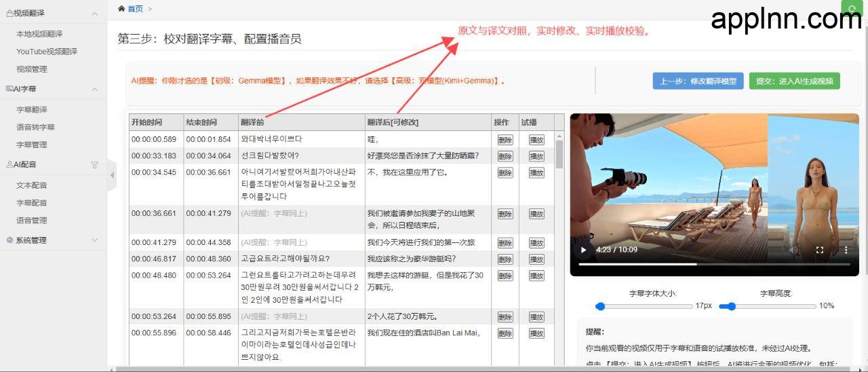Go to 字幕翻译 in the sidebar
Screen dimensions: 868x372
32,109
